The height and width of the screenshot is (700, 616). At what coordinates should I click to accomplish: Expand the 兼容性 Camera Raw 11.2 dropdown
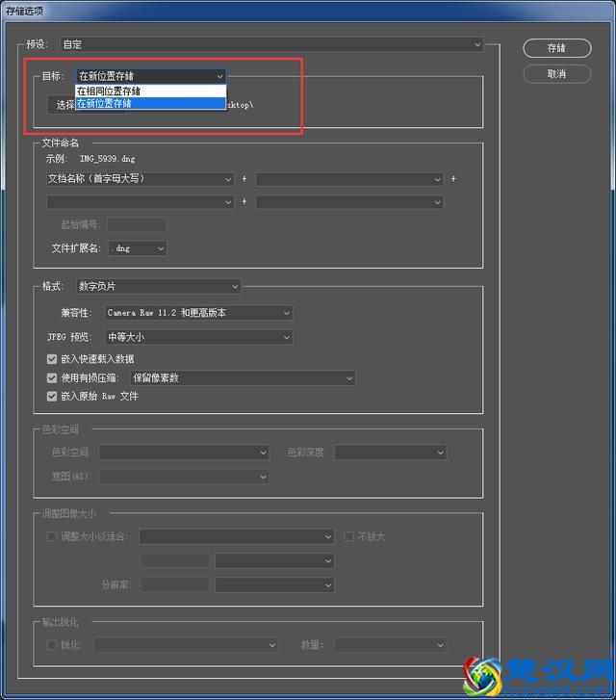pyautogui.click(x=197, y=313)
